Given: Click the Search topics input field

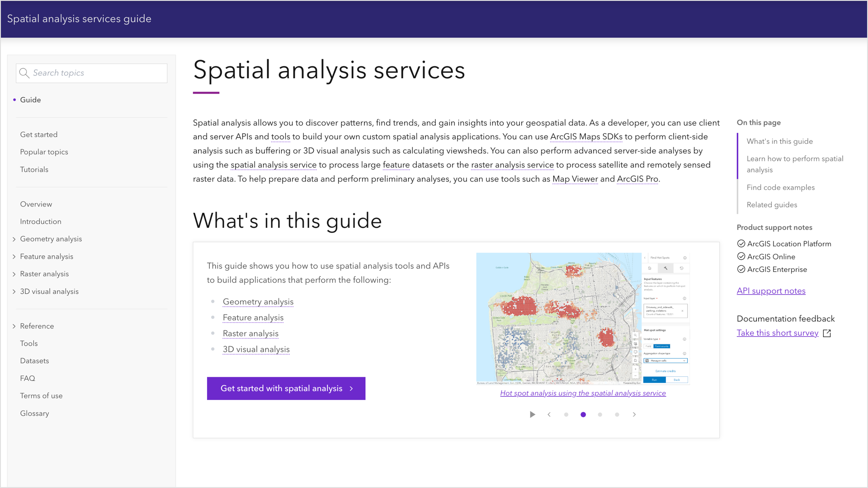Looking at the screenshot, I should (90, 73).
